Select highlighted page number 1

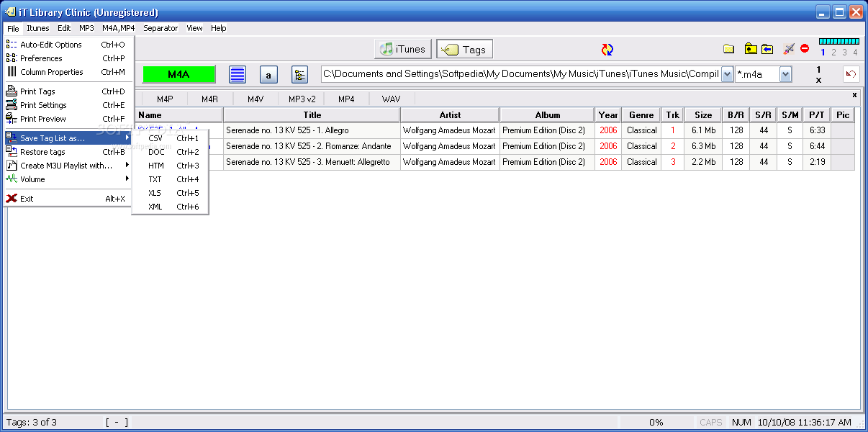click(x=823, y=53)
